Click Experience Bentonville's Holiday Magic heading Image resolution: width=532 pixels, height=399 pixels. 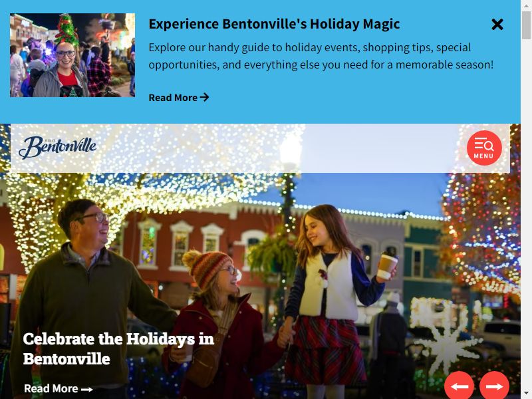click(x=274, y=24)
